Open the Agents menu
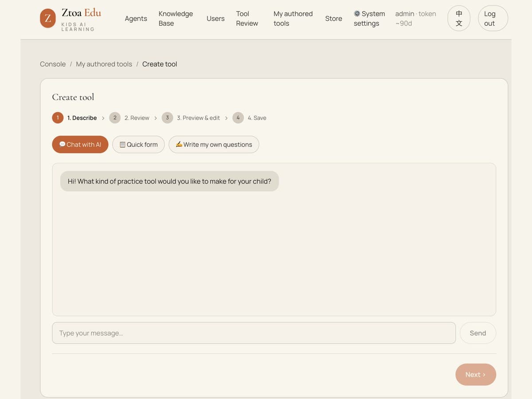Screen dimensions: 532x399 click(x=136, y=18)
